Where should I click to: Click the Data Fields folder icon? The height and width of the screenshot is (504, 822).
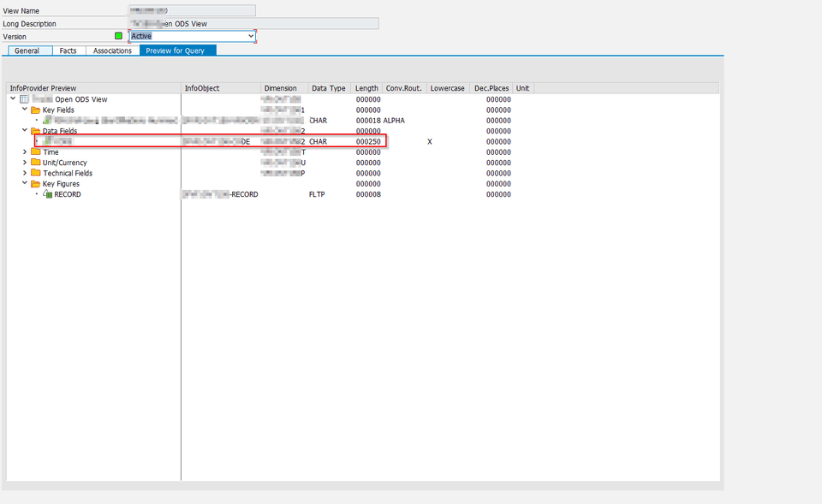pyautogui.click(x=33, y=131)
